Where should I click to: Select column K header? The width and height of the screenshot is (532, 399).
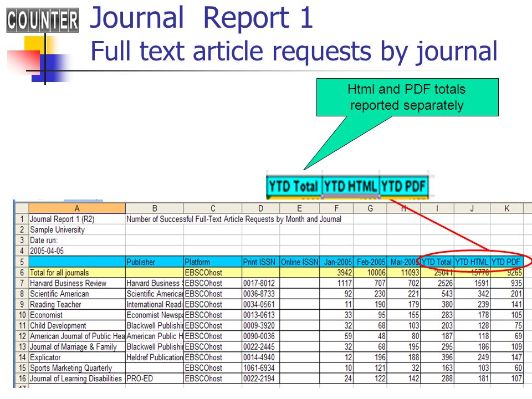click(507, 208)
